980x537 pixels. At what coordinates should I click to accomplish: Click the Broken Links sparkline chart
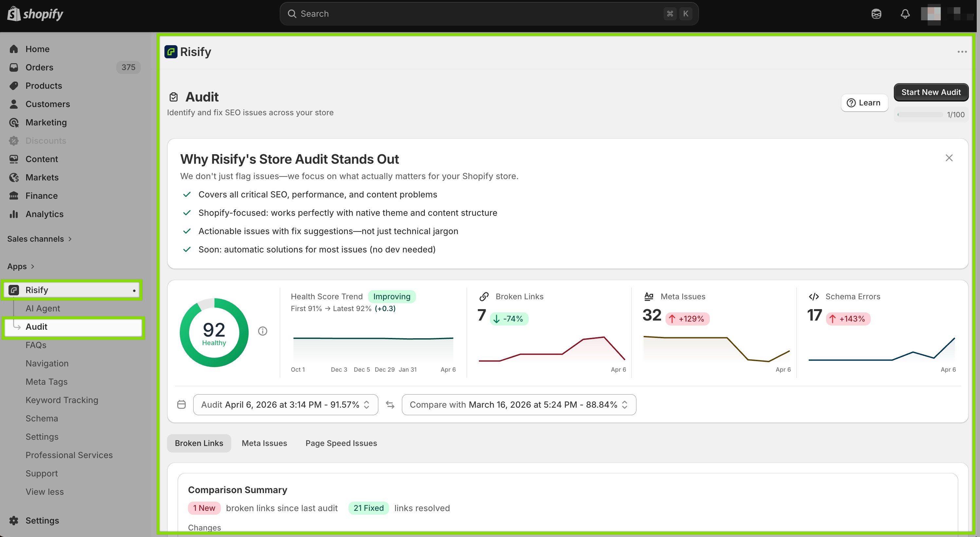(x=552, y=349)
